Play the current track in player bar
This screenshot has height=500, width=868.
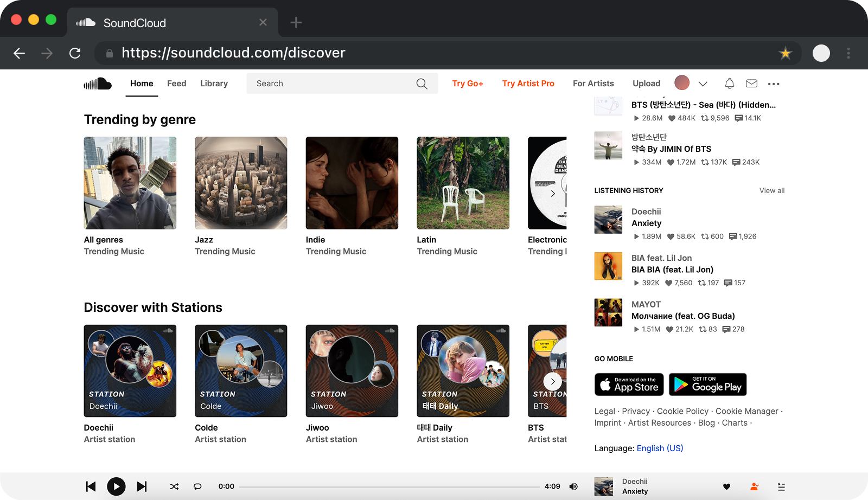tap(116, 486)
